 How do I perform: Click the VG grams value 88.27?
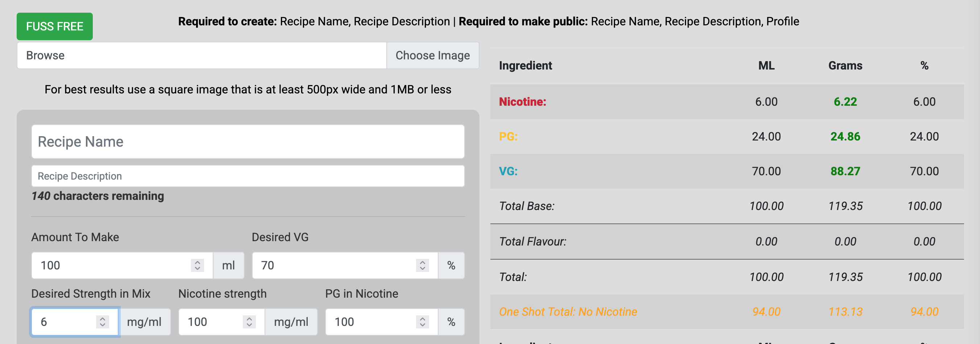[845, 171]
